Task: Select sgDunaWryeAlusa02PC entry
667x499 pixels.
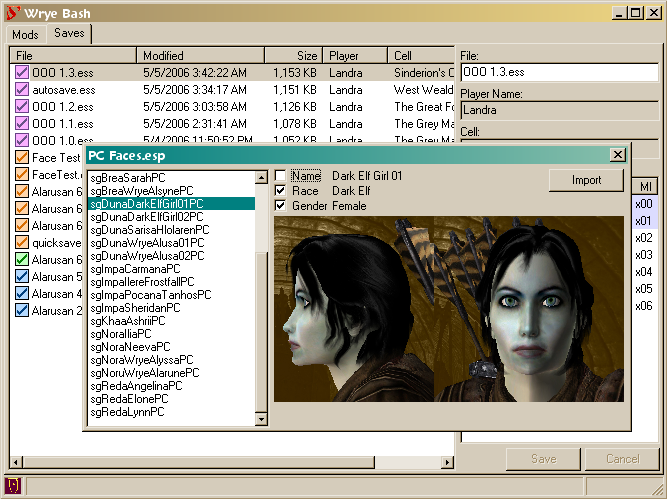Action: click(x=171, y=256)
